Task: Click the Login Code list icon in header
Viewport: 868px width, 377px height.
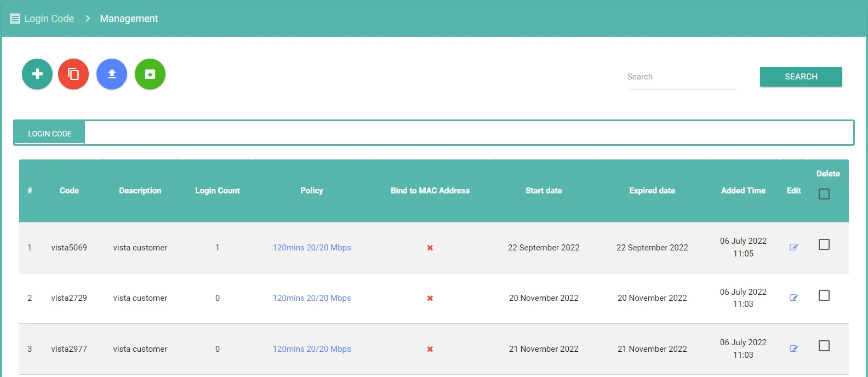Action: pos(15,19)
